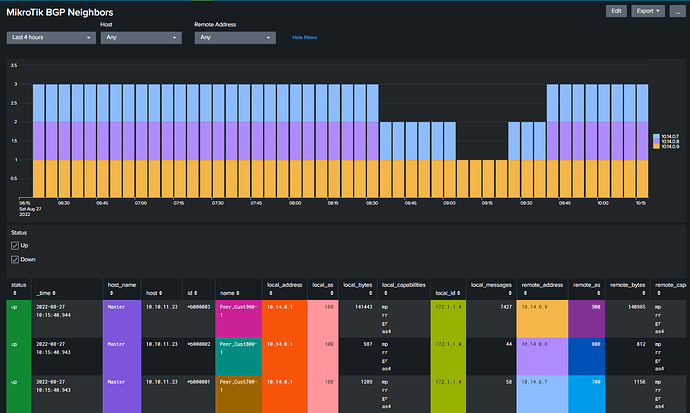Select the 10.14.0.7 legend color swatch
The height and width of the screenshot is (413, 690).
point(656,137)
